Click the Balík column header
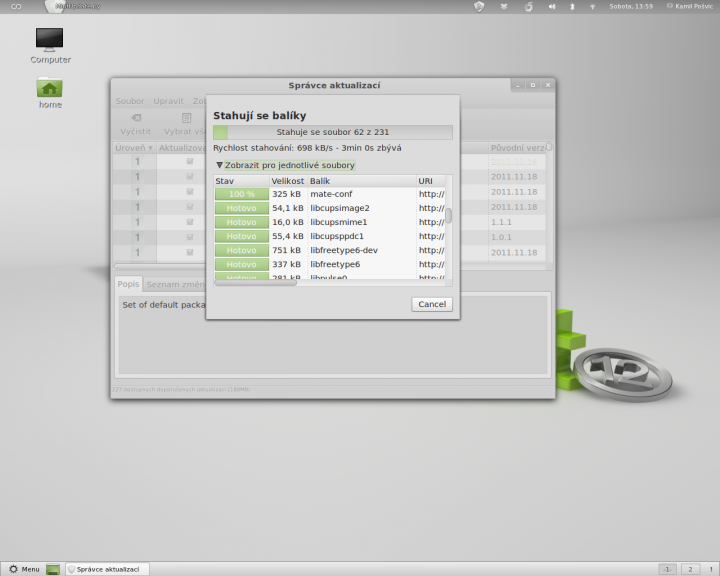 pos(362,181)
